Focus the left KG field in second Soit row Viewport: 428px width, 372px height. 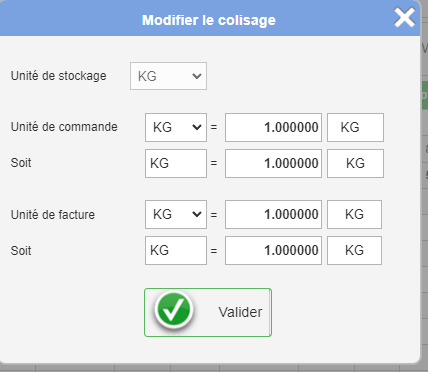click(x=176, y=251)
